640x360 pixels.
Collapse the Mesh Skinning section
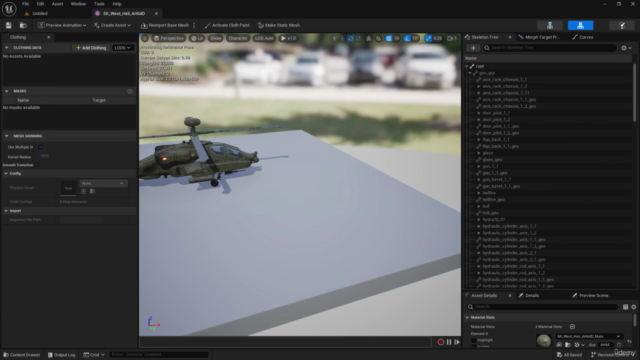tap(7, 136)
